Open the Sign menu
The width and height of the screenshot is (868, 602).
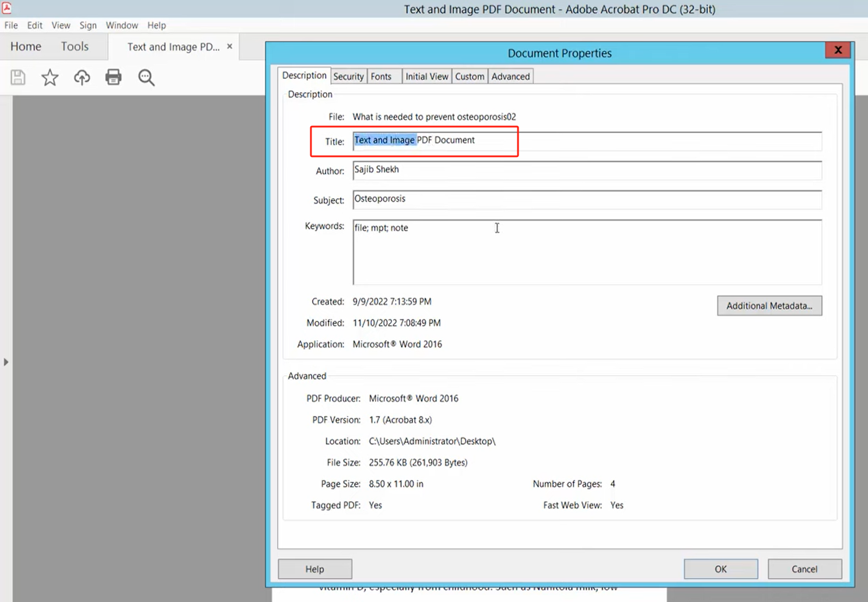[x=88, y=25]
